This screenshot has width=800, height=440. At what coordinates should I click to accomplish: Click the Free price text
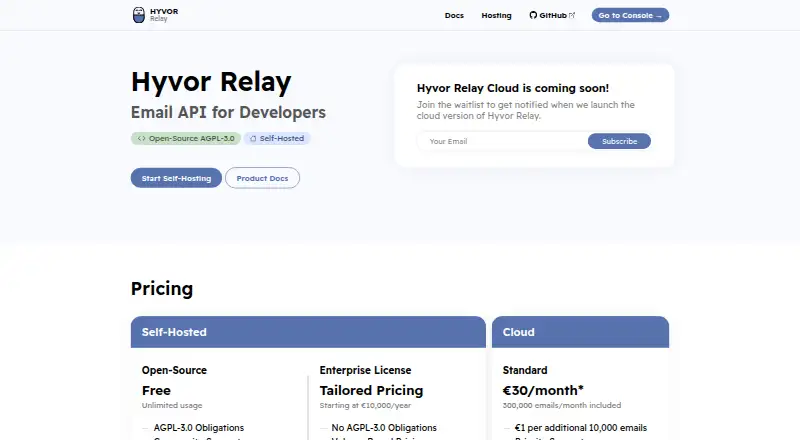[x=156, y=390]
